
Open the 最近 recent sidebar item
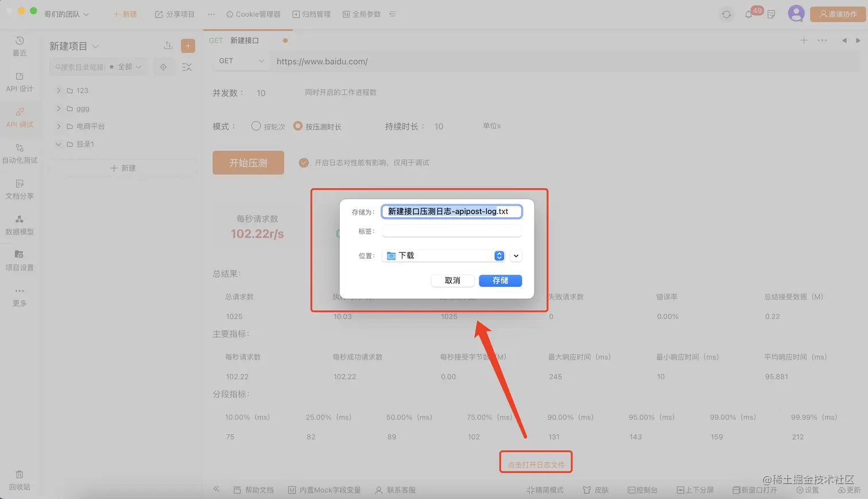click(x=20, y=46)
